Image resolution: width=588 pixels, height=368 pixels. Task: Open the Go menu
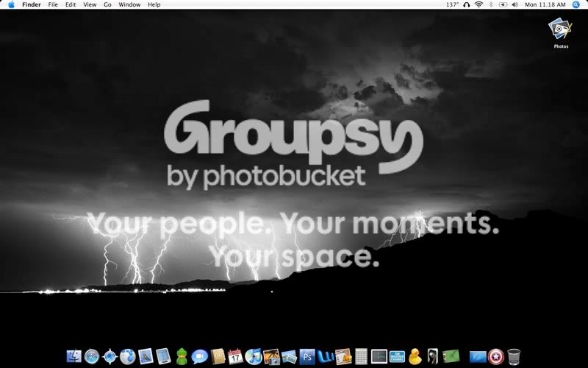[x=107, y=4]
